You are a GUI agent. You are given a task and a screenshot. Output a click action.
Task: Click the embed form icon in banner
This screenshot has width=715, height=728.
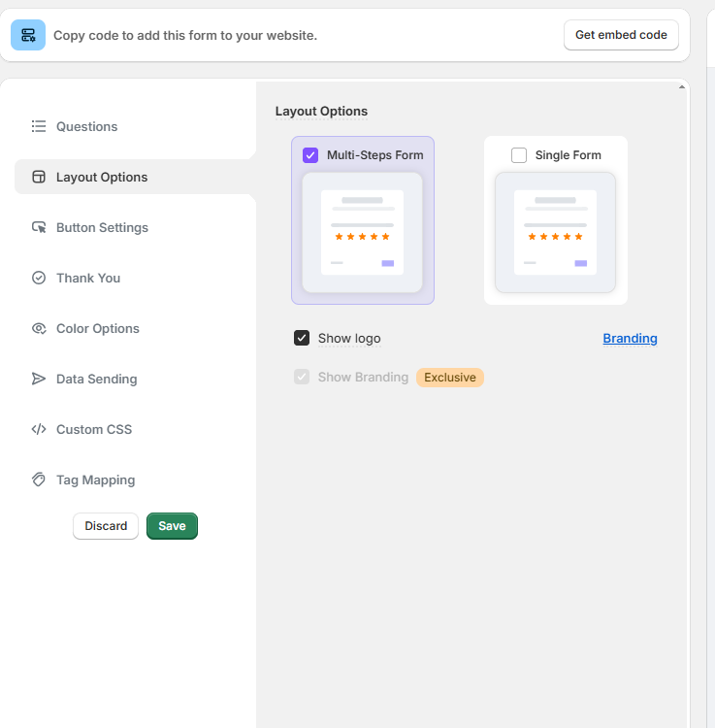tap(28, 35)
